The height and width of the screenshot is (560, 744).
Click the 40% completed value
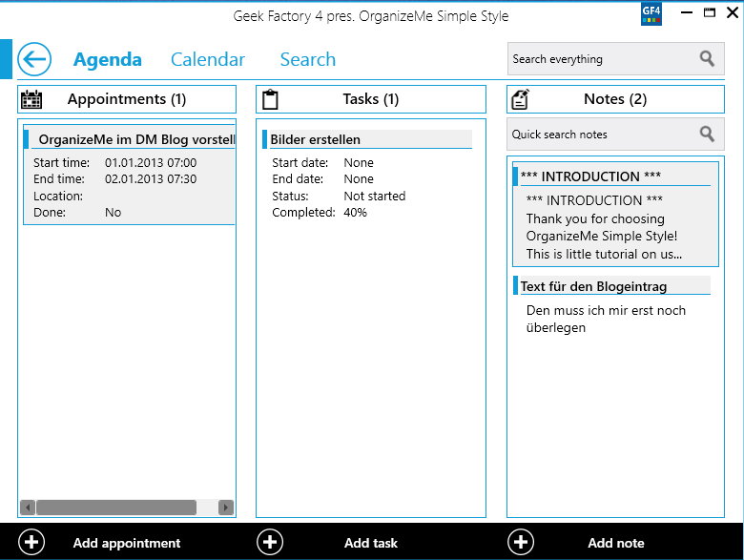[x=355, y=212]
